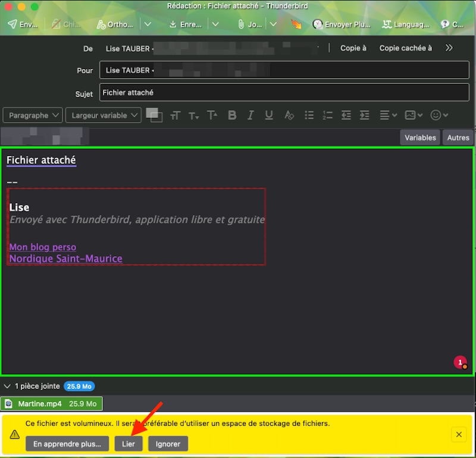Open the Largeur variable font dropdown
This screenshot has height=458, width=476.
pyautogui.click(x=104, y=115)
